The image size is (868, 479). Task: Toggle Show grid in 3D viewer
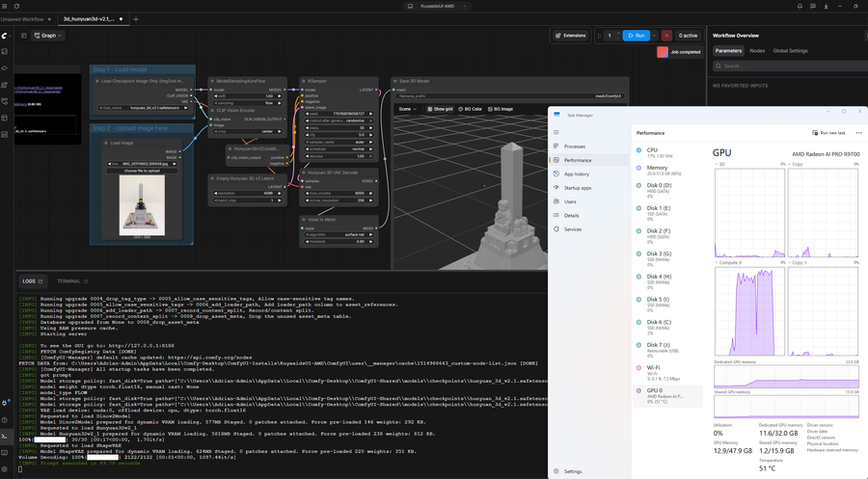tap(440, 109)
